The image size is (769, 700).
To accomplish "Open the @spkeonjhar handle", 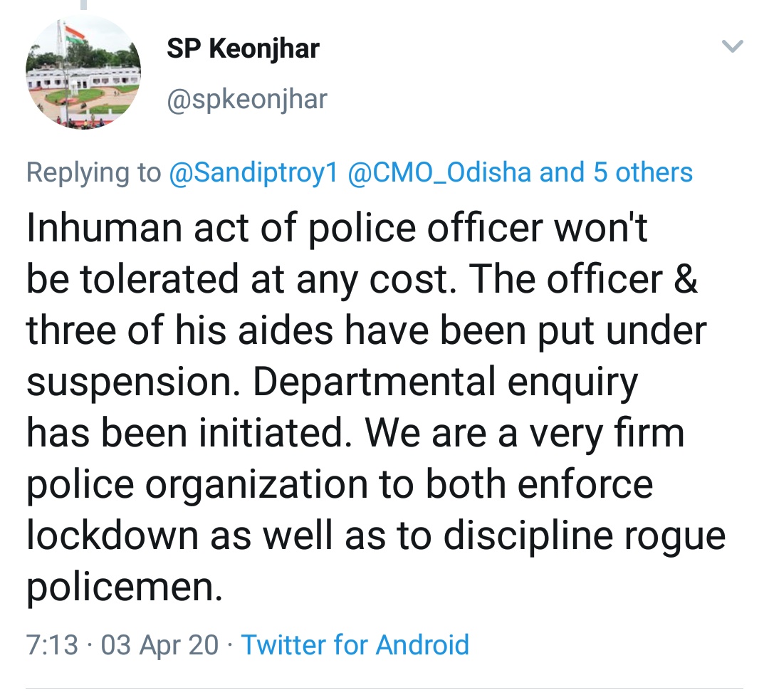I will point(246,99).
